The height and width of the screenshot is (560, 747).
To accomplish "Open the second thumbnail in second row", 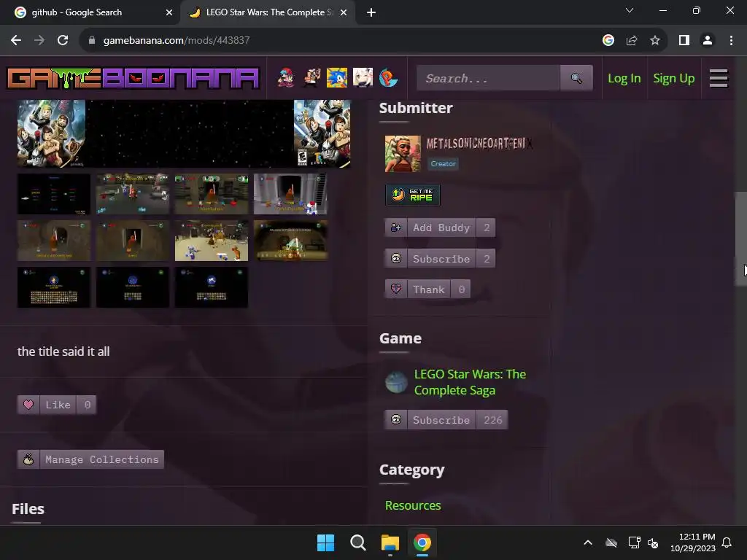I will tap(133, 241).
